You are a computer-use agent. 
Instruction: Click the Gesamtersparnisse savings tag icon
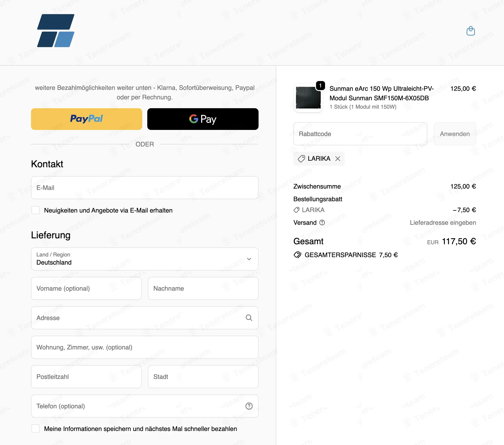click(297, 255)
